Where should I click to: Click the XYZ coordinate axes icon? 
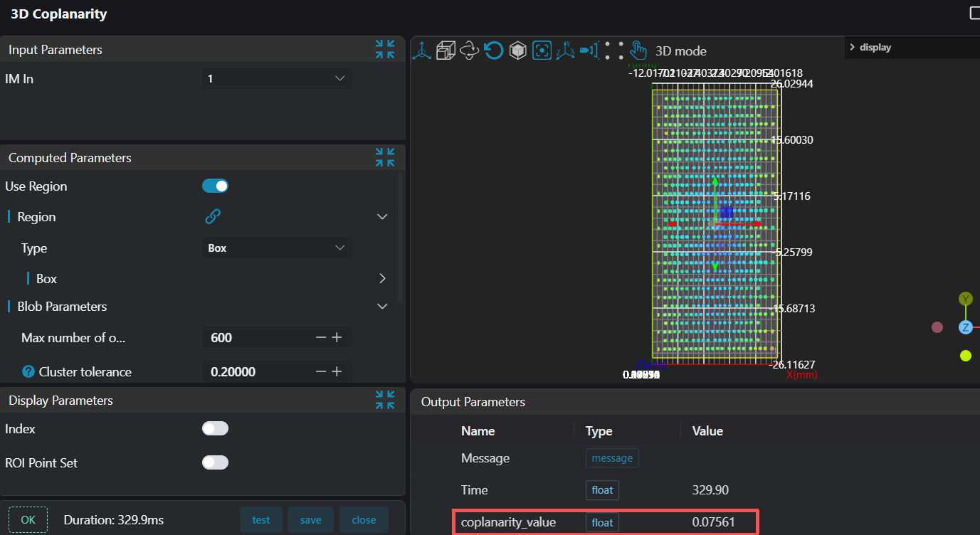[x=566, y=51]
